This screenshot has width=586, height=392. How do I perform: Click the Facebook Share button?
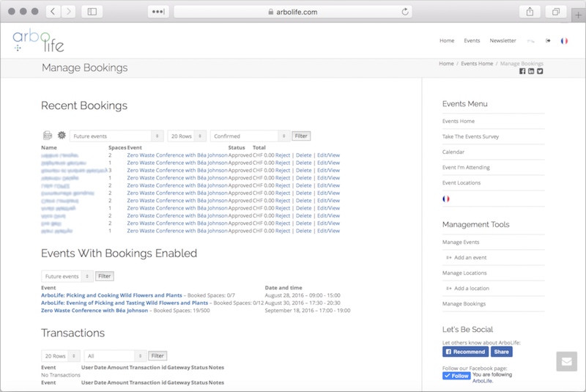502,352
